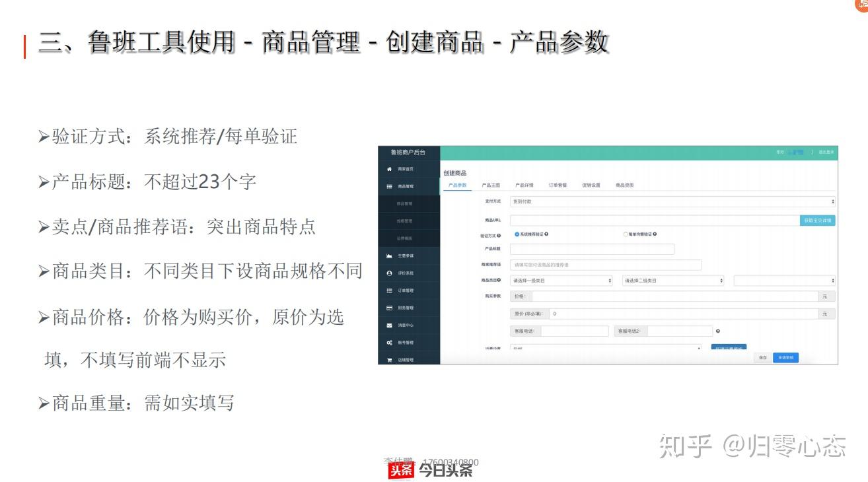The image size is (868, 482).
Task: Click the card icon beside 财务管理
Action: point(390,308)
